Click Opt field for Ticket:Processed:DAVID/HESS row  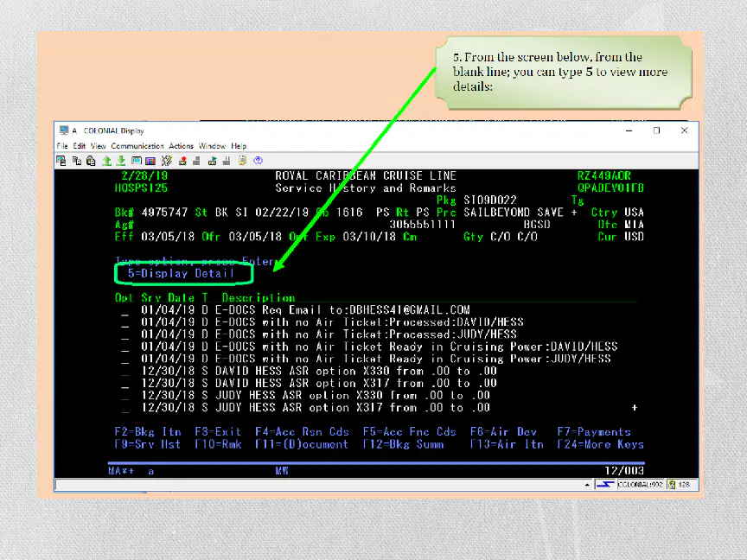point(124,324)
